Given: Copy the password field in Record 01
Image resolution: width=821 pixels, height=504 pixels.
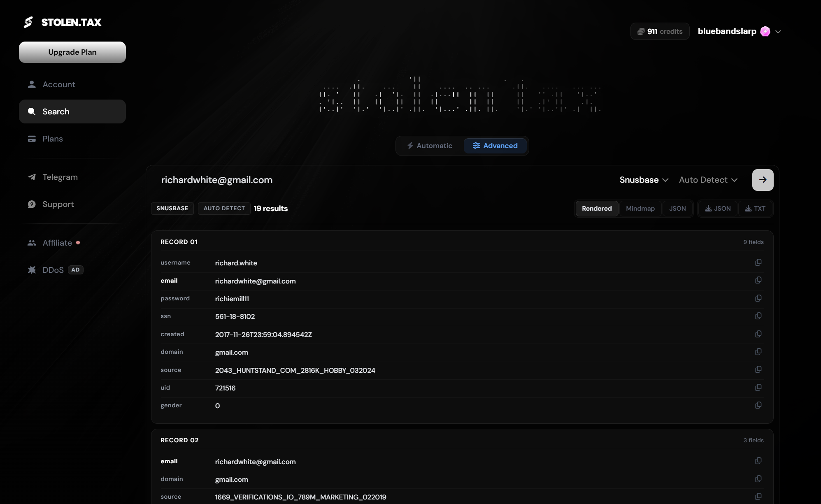Looking at the screenshot, I should click(x=758, y=298).
